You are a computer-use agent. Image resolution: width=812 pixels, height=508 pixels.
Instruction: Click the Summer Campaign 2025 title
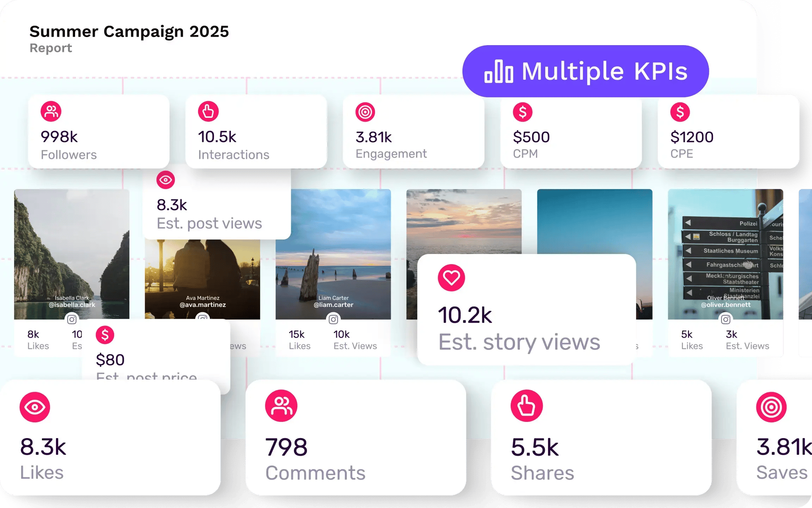pos(129,31)
